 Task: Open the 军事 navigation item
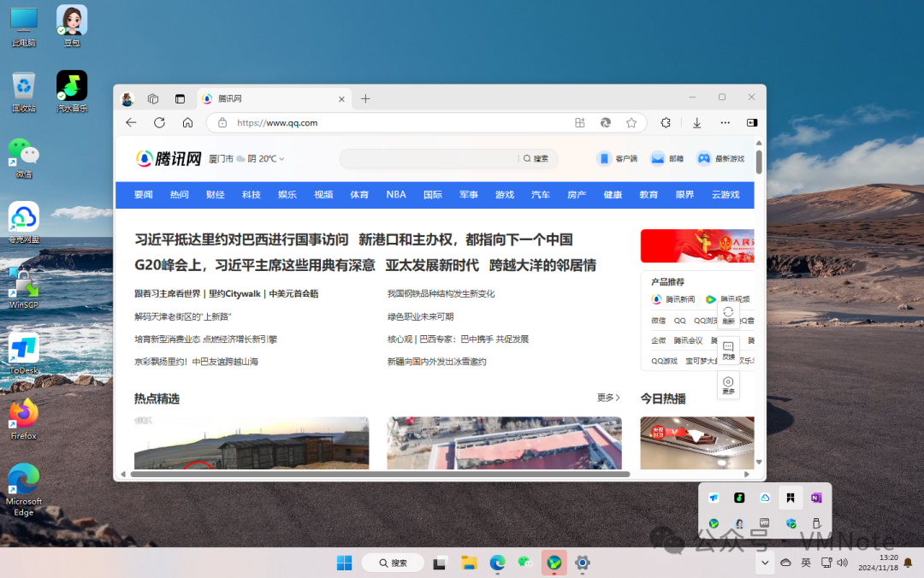point(469,194)
